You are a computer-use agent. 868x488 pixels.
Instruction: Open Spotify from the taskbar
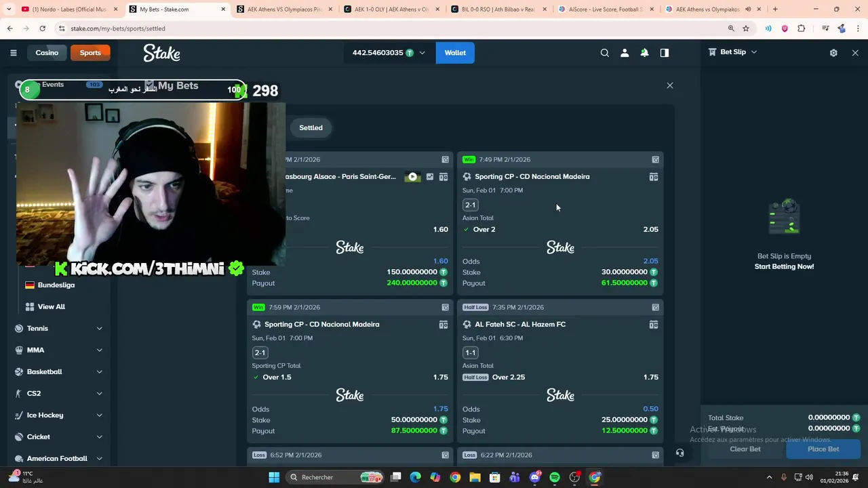pyautogui.click(x=555, y=477)
